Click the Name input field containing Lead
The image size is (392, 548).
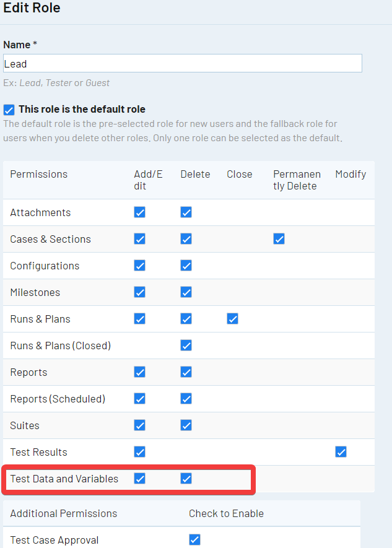tap(182, 63)
